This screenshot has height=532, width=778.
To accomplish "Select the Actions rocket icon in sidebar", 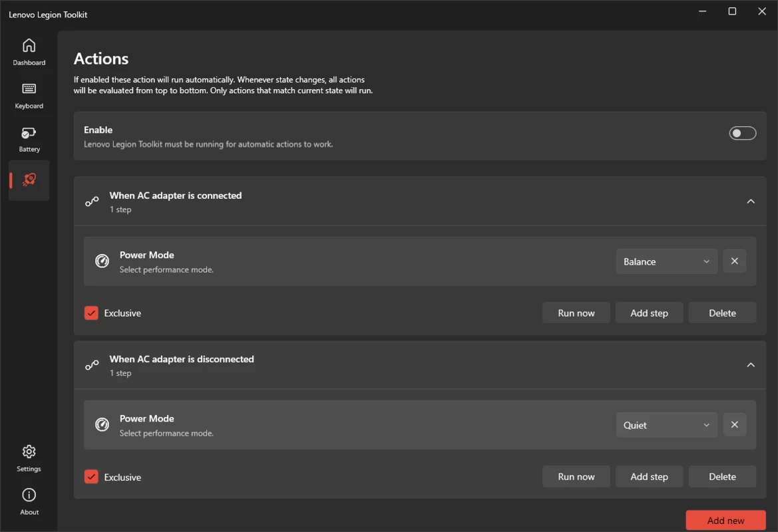I will point(29,180).
